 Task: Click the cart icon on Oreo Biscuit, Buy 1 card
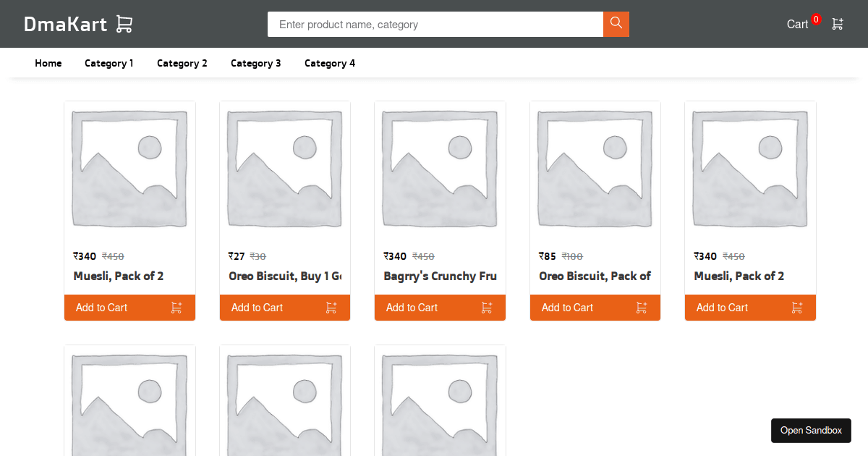[x=331, y=308]
